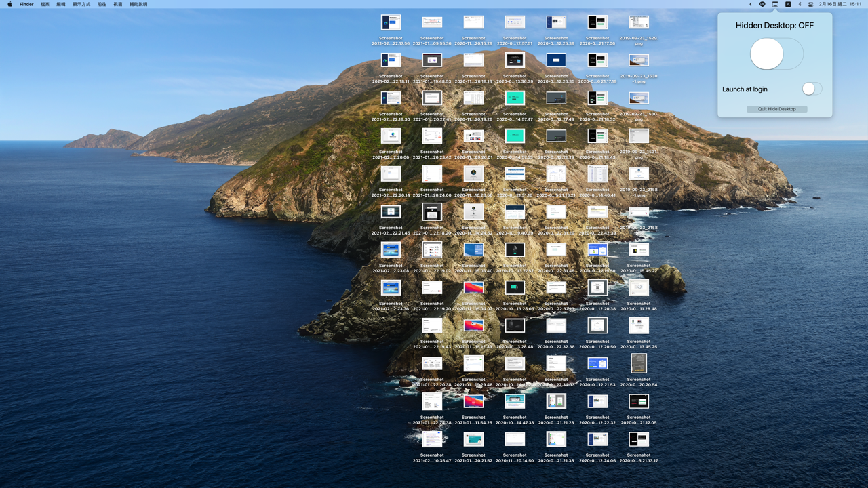The height and width of the screenshot is (488, 868).
Task: Select Screenshot 2021-02...22.21.45 desktop file
Action: pos(391,220)
